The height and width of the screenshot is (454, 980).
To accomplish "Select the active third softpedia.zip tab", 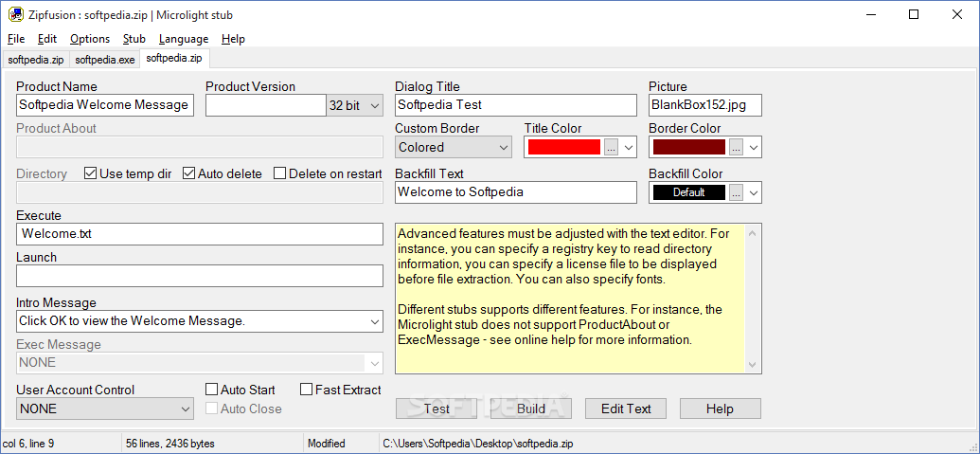I will pyautogui.click(x=174, y=58).
